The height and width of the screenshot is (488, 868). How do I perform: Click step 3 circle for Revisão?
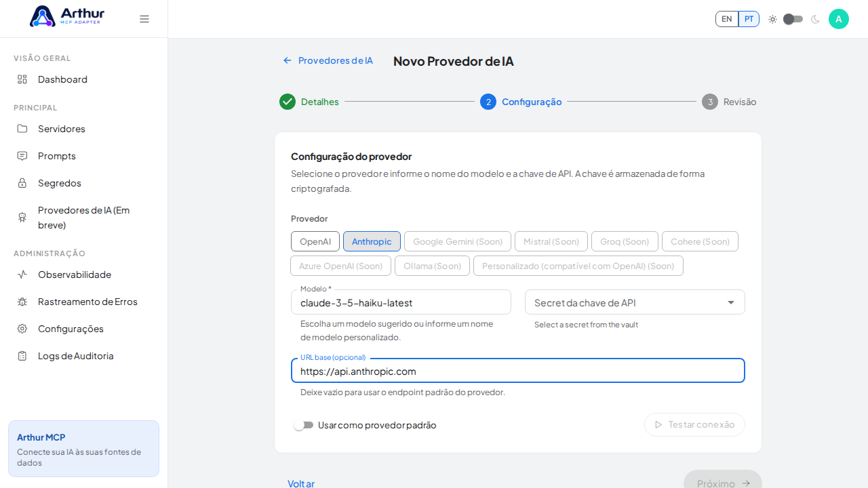710,102
